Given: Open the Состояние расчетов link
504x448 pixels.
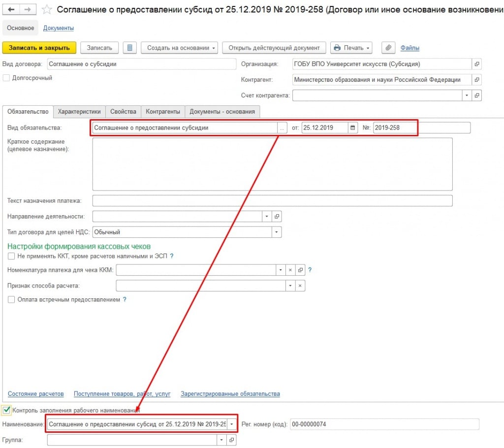Looking at the screenshot, I should (x=36, y=394).
